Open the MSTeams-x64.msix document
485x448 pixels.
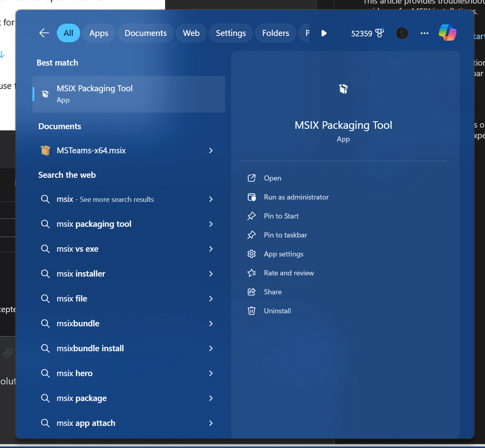point(129,151)
